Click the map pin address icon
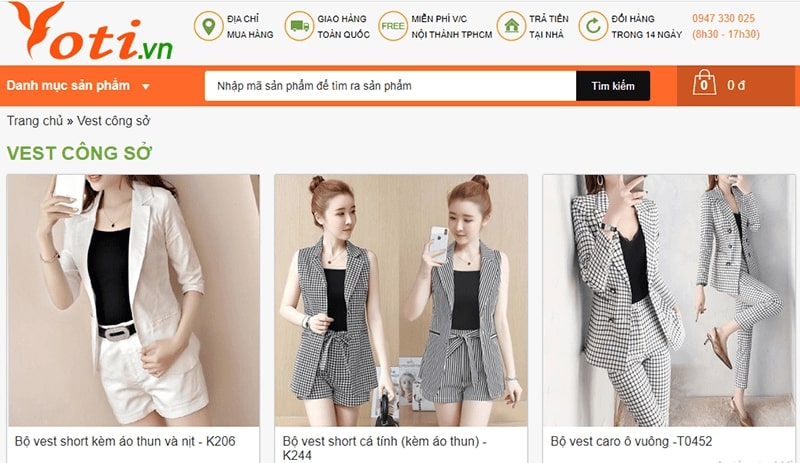Image resolution: width=800 pixels, height=463 pixels. [x=208, y=26]
